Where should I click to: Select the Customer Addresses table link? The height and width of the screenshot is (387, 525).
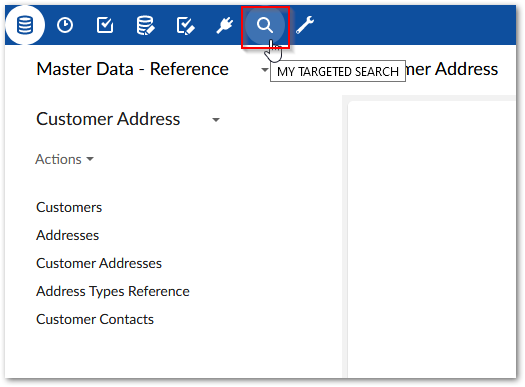(x=99, y=263)
